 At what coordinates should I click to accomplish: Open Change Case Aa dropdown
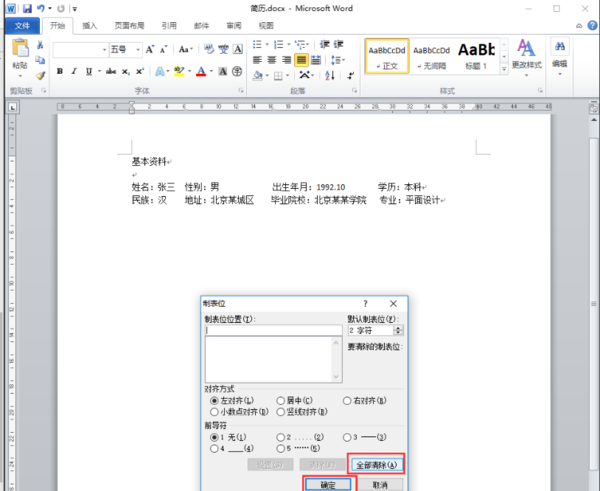(x=186, y=49)
